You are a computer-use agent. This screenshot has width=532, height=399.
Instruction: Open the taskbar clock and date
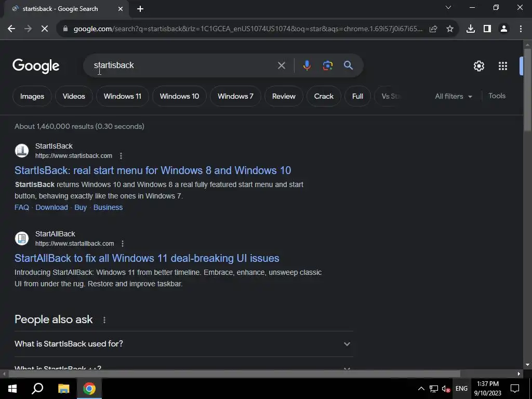click(x=487, y=389)
